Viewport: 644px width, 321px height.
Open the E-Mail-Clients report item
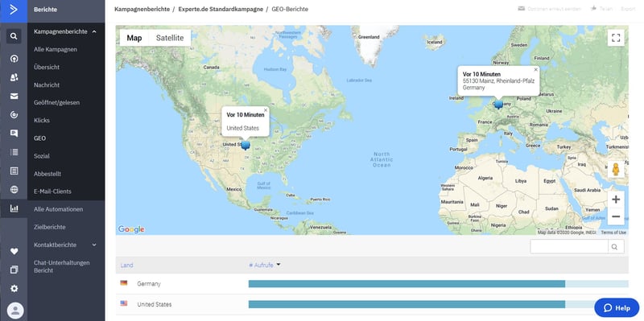(52, 191)
